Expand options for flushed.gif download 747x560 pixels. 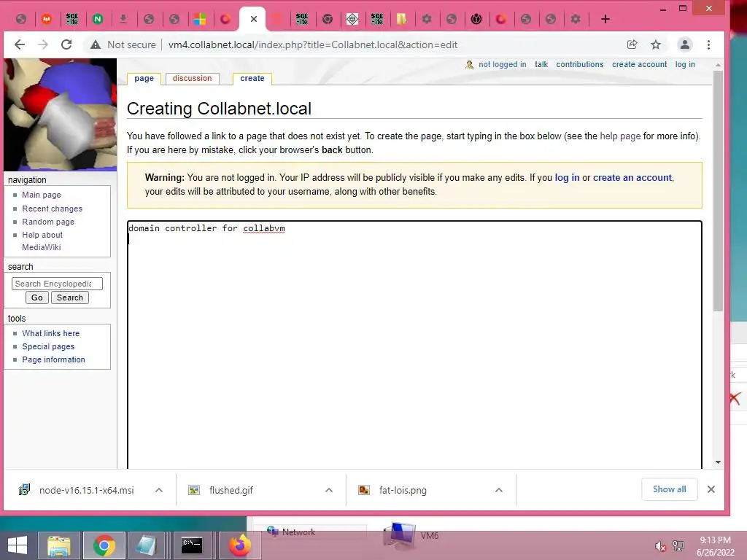[329, 490]
